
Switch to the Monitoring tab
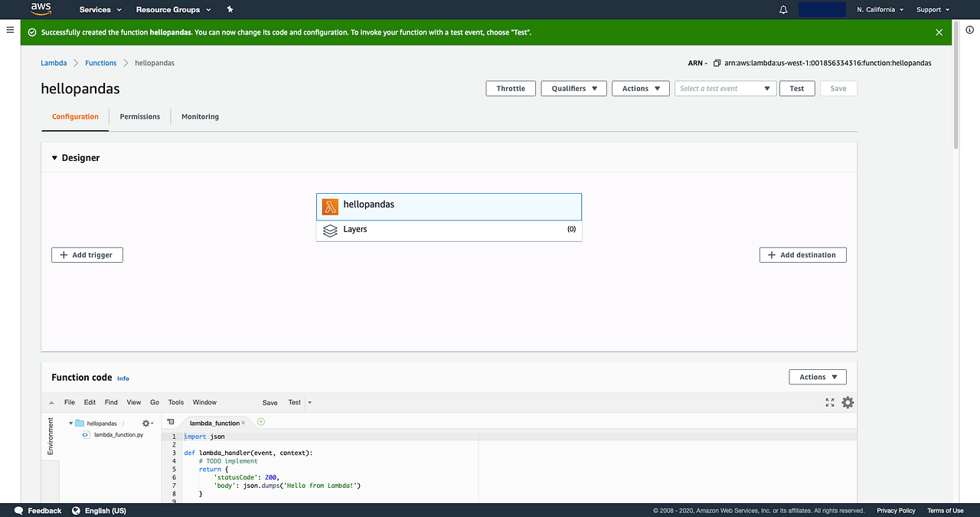[199, 116]
